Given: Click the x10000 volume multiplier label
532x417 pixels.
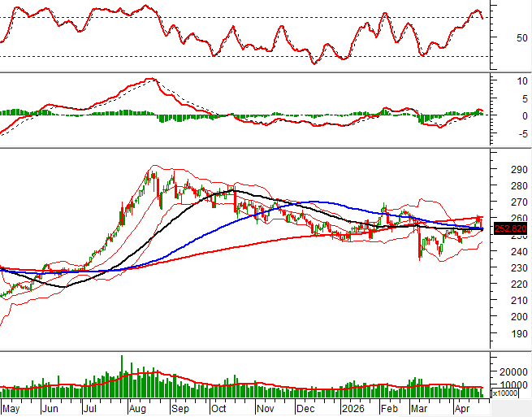Looking at the screenshot, I should 509,393.
